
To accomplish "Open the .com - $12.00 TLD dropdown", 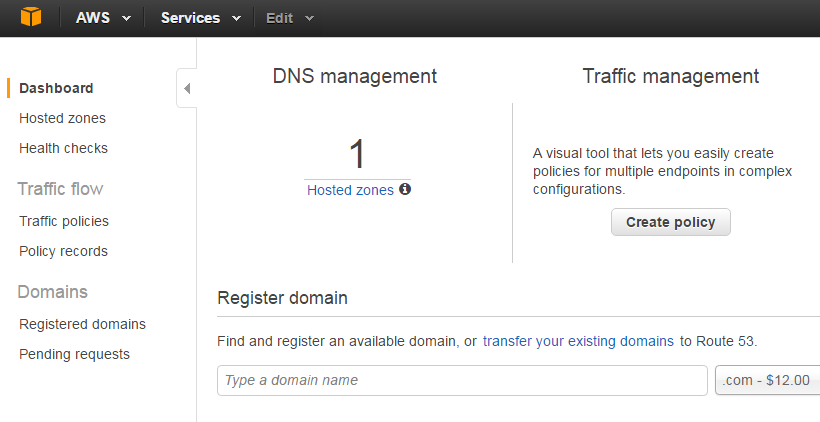I will coord(767,380).
